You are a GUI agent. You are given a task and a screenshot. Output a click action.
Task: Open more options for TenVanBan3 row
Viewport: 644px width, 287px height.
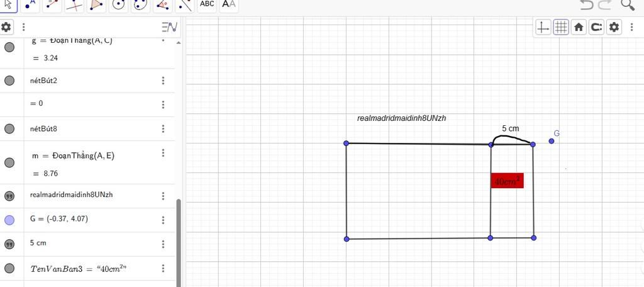tap(163, 269)
